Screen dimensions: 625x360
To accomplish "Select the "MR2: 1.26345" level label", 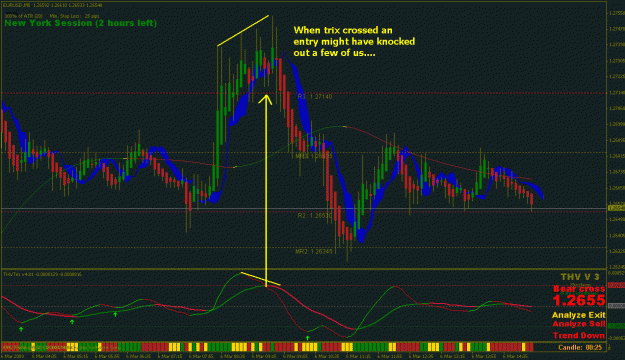I will click(314, 252).
